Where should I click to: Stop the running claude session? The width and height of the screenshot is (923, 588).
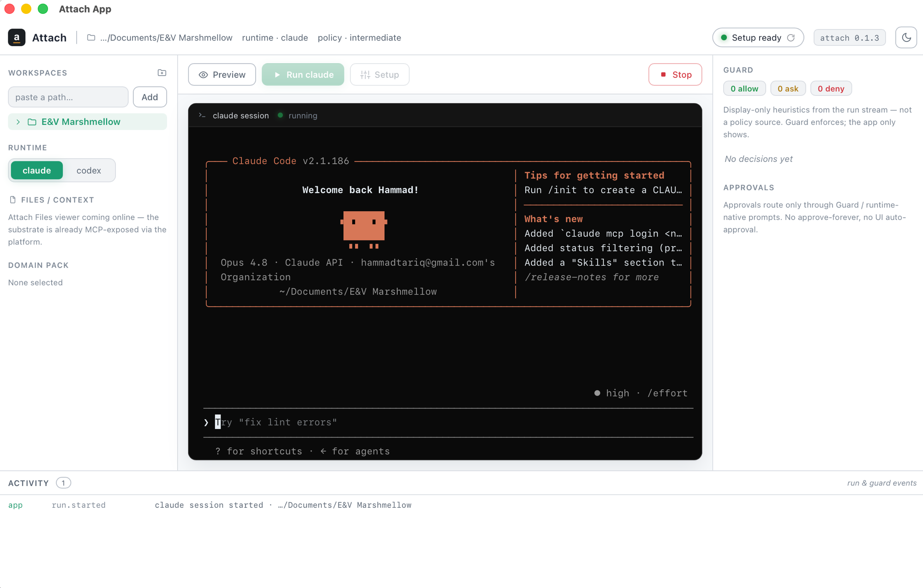coord(675,75)
